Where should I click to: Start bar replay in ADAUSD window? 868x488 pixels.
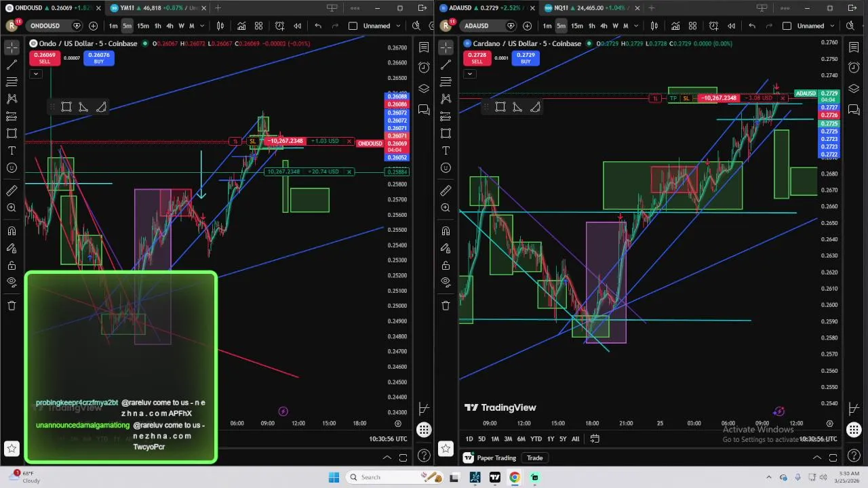click(731, 26)
